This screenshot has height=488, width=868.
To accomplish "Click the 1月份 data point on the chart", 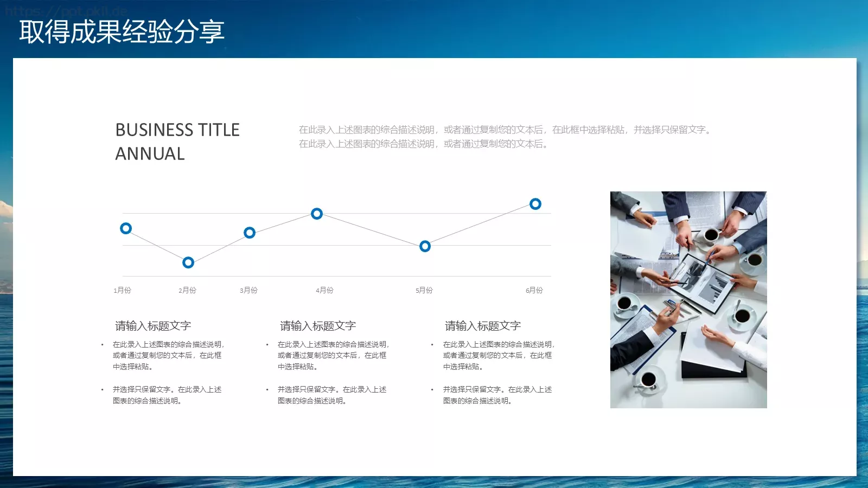I will pos(126,228).
